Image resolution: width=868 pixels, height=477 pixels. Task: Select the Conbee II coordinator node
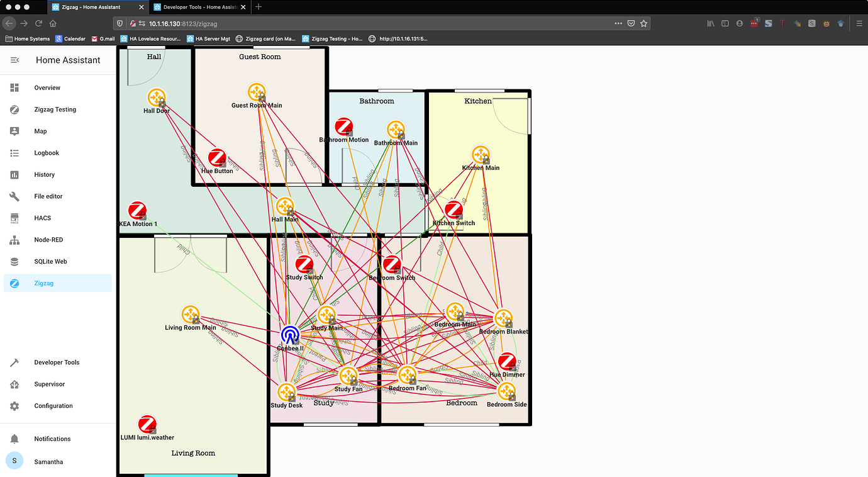289,336
